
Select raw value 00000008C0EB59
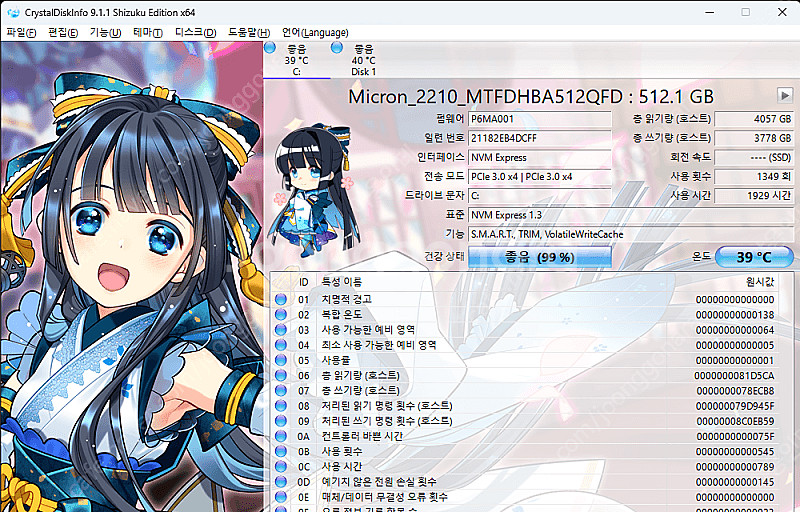[735, 422]
